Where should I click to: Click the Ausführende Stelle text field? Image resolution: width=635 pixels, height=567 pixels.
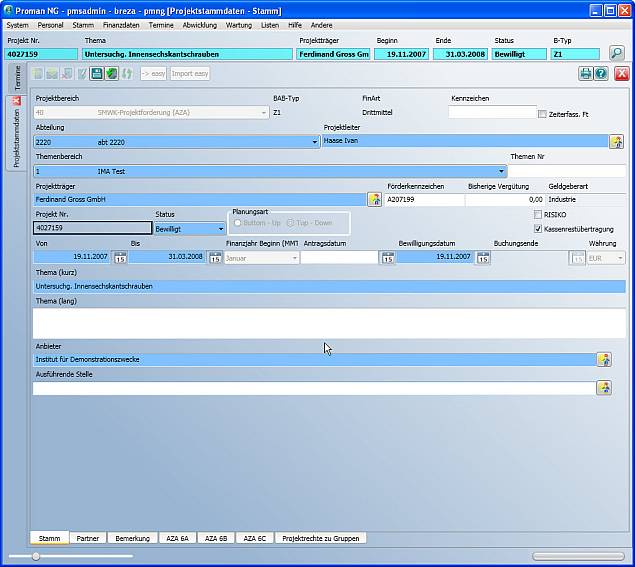click(314, 388)
